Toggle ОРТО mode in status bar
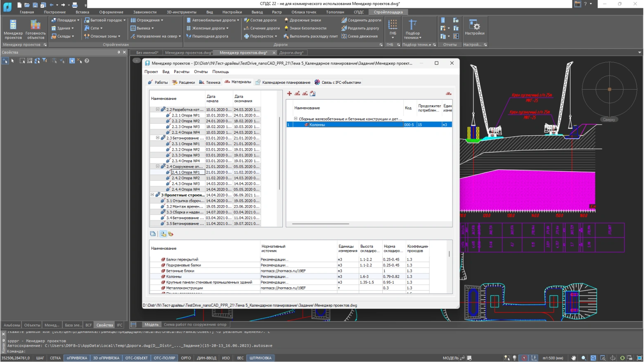The width and height of the screenshot is (644, 362). tap(186, 358)
